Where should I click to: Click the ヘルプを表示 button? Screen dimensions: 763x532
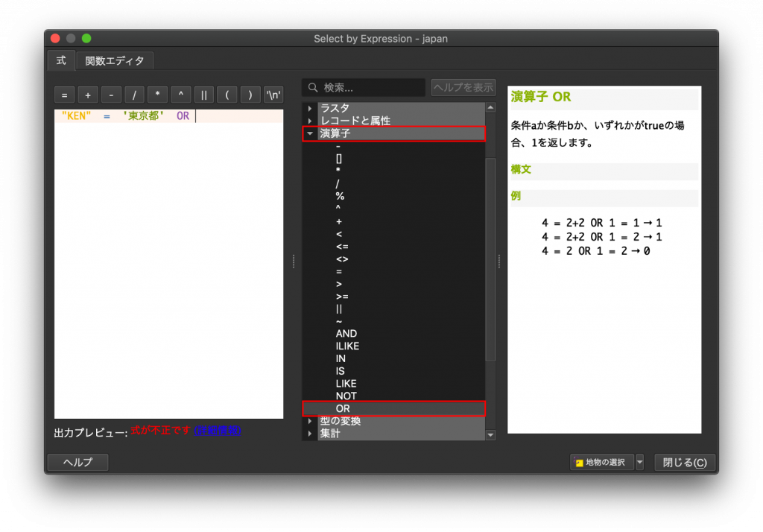[463, 88]
